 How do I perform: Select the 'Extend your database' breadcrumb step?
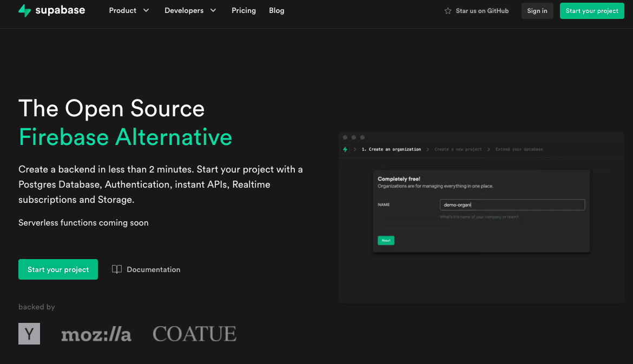pyautogui.click(x=519, y=149)
